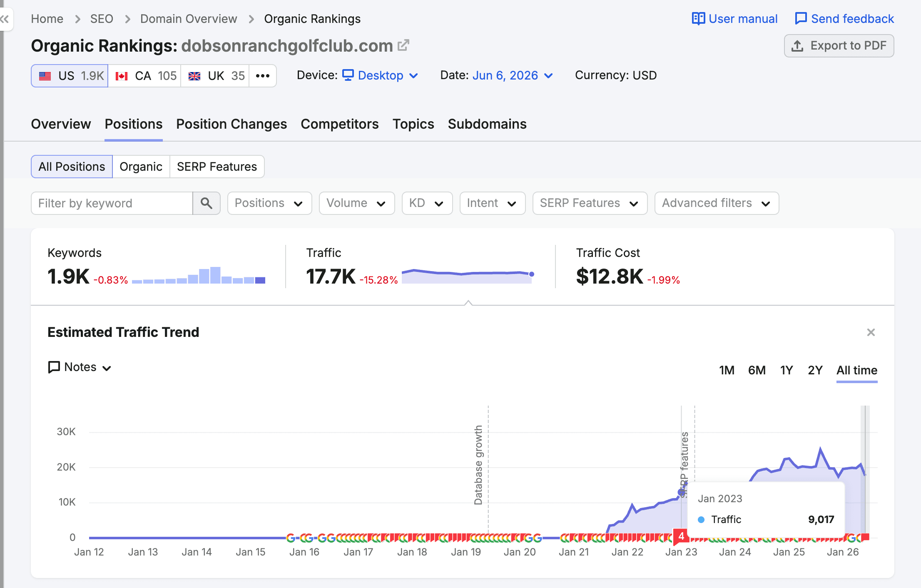The width and height of the screenshot is (921, 588).
Task: Open the Subdomains tab
Action: (x=487, y=124)
